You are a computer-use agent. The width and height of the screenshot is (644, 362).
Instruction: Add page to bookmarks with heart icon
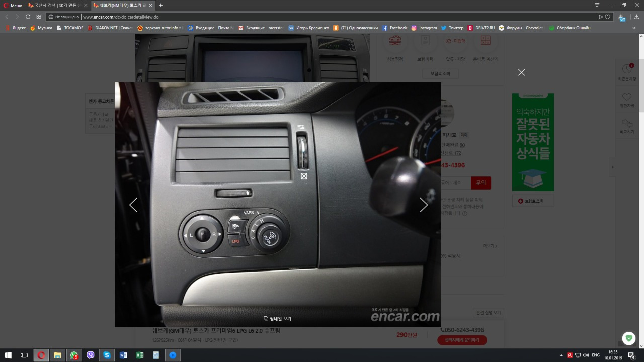pyautogui.click(x=608, y=17)
